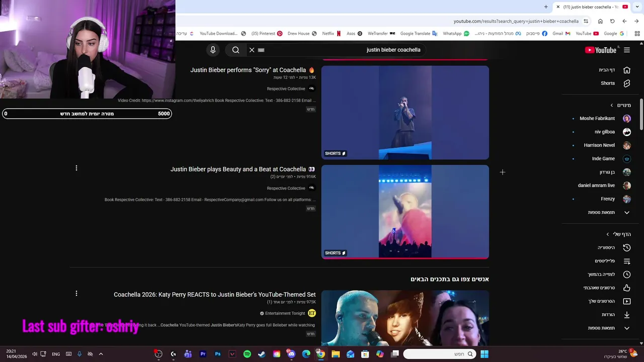
Task: Open the YouTube hamburger guide menu
Action: [x=627, y=50]
